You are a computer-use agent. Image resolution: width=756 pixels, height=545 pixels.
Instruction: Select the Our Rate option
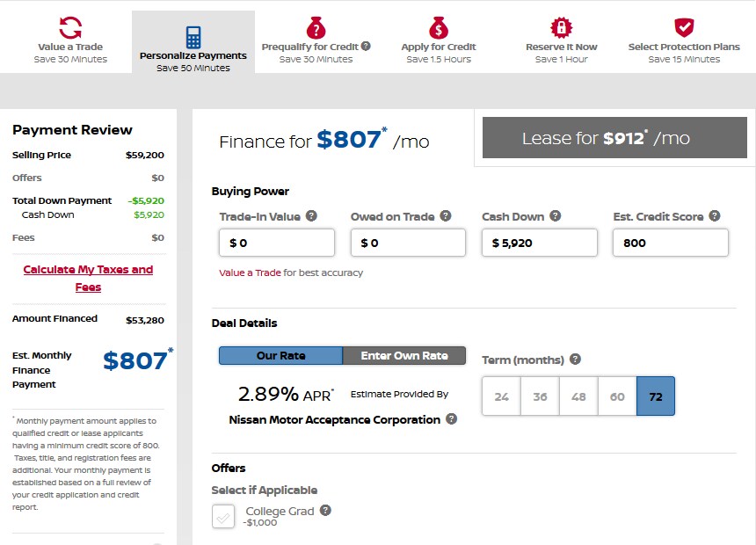pos(280,356)
